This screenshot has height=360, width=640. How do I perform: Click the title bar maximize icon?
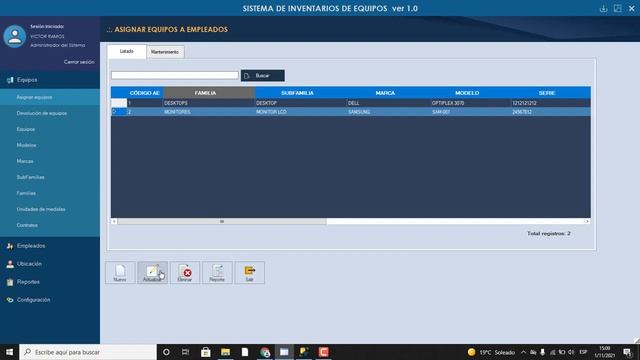618,9
